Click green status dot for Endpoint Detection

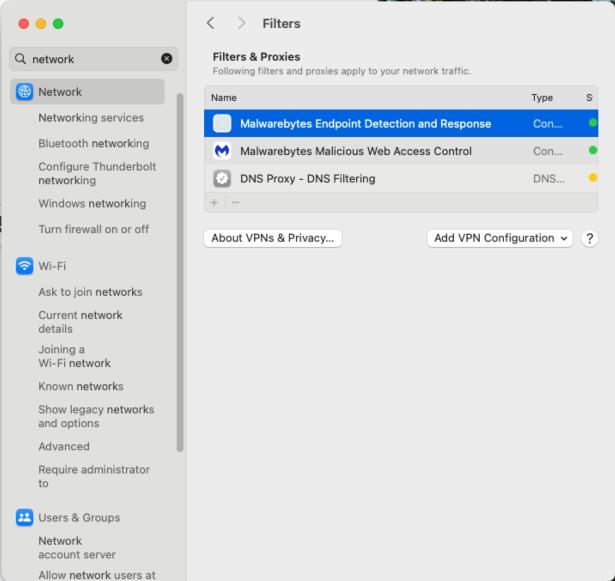point(593,123)
